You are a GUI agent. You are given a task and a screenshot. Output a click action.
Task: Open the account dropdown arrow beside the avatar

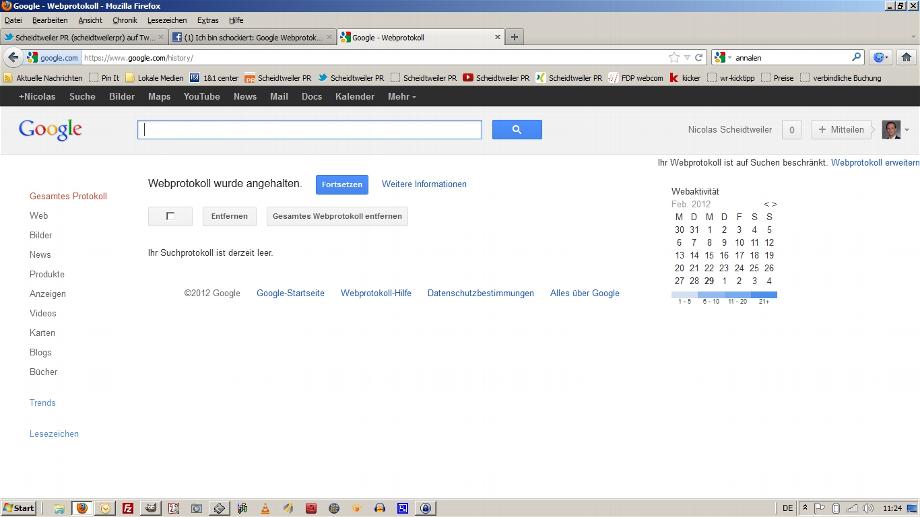pos(907,130)
